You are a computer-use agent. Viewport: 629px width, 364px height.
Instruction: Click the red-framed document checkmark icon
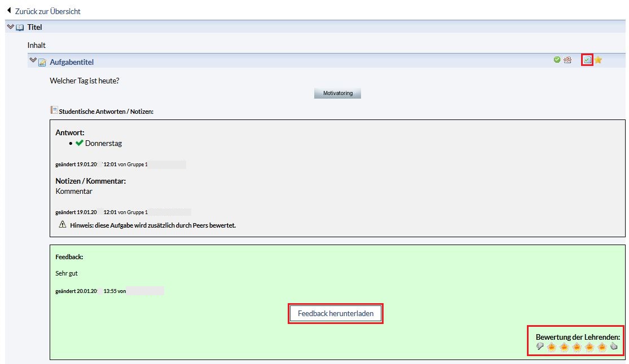(587, 60)
